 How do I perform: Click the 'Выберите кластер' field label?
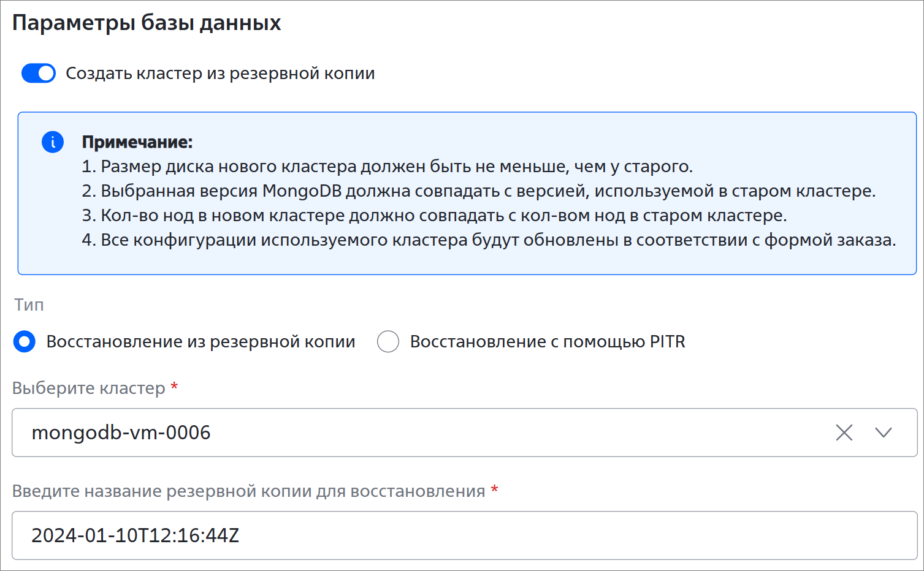(x=89, y=388)
